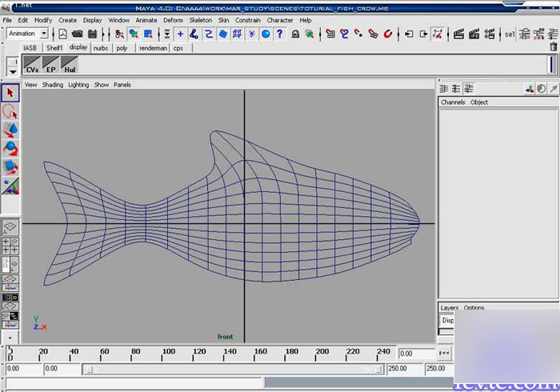Select the arrow Select tool
Image resolution: width=560 pixels, height=392 pixels.
click(x=10, y=93)
